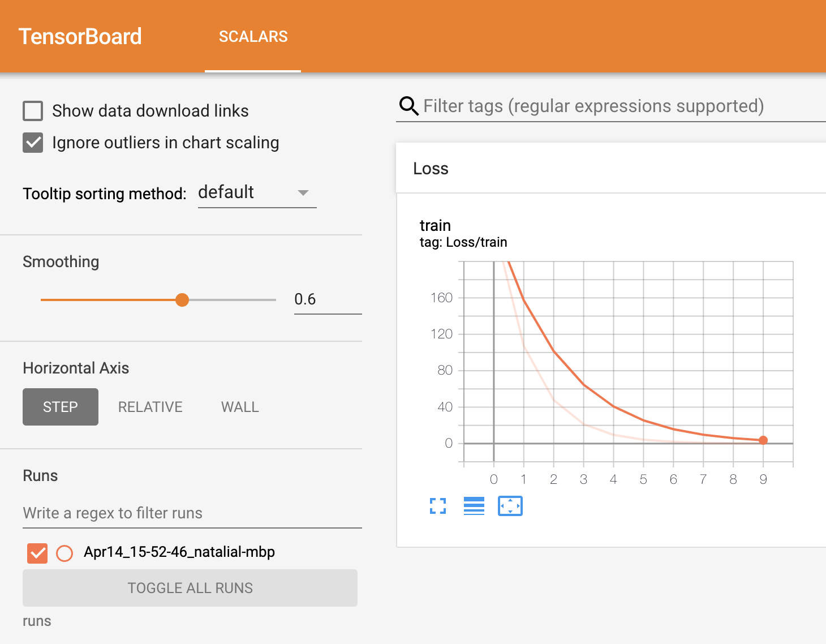Toggle logarithmic y-axis on the Loss chart
Screen dimensions: 826x644
474,506
